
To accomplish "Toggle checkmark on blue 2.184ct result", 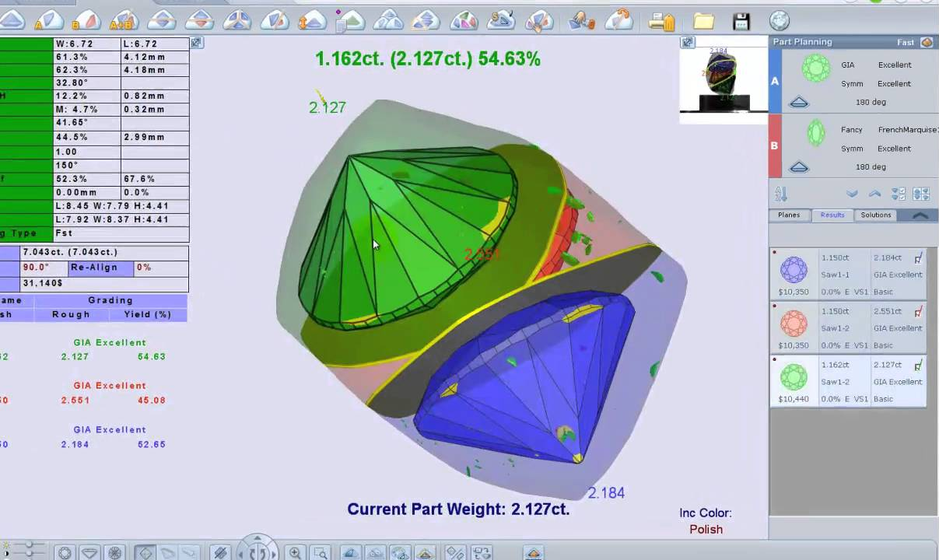I will 918,258.
